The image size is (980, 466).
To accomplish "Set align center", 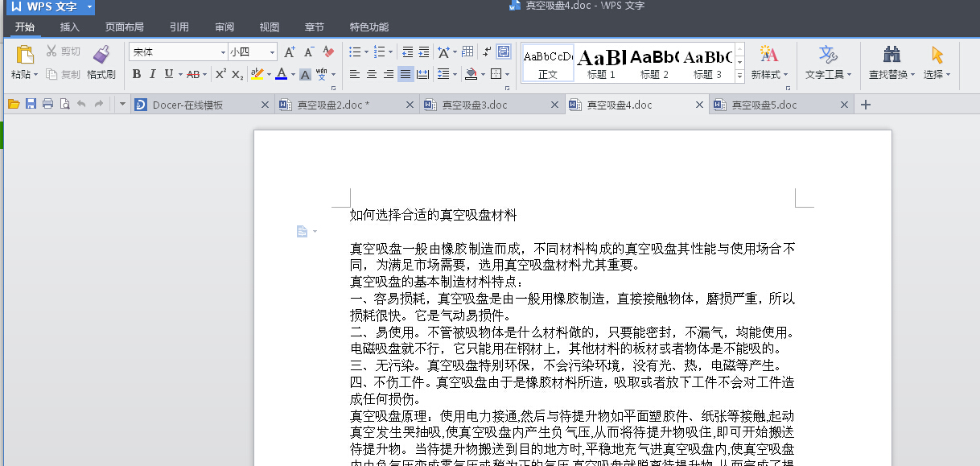I will tap(372, 74).
